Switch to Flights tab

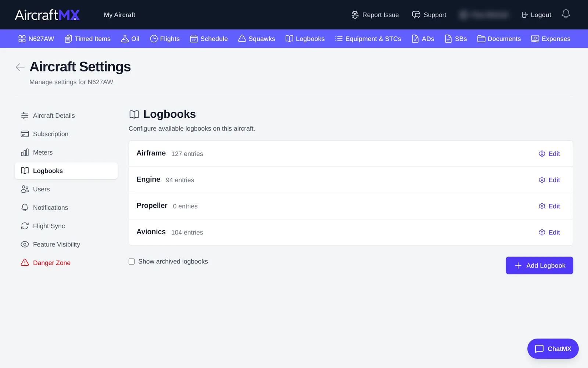165,39
